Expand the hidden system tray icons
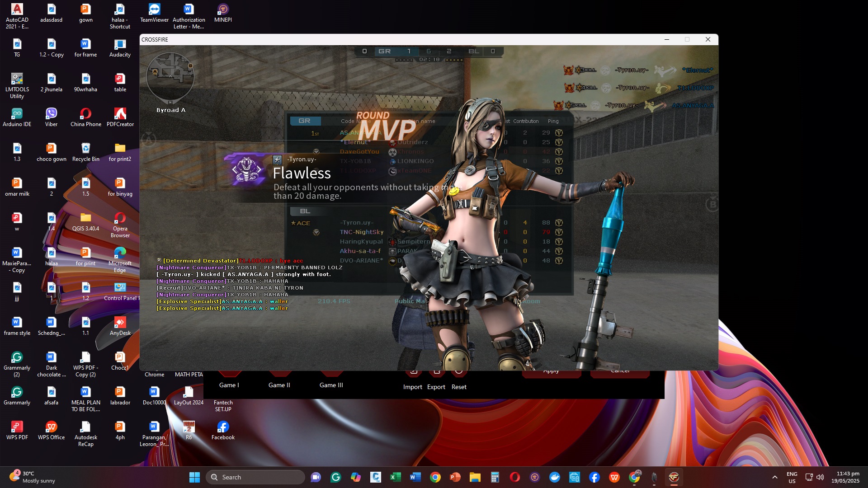868x488 pixels. pos(775,477)
